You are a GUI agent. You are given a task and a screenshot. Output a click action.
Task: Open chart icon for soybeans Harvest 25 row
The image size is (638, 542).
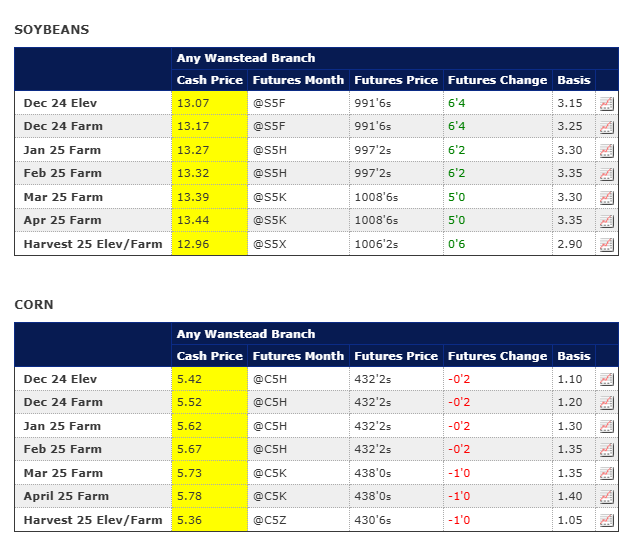(606, 244)
